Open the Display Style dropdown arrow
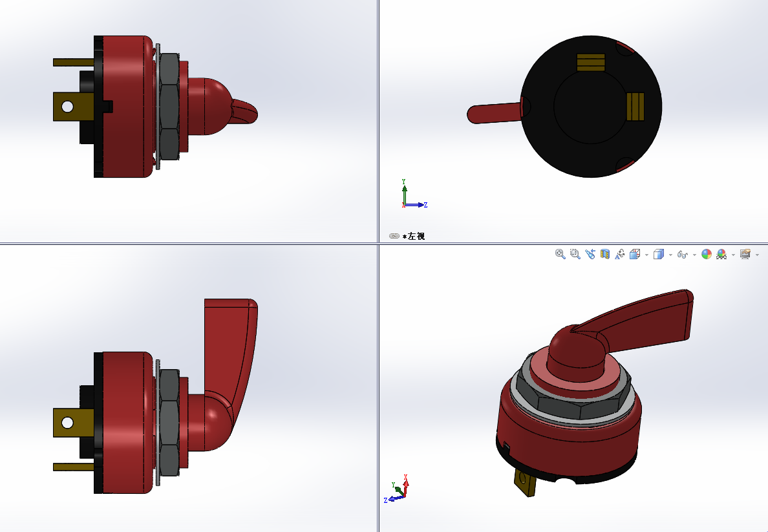 [x=670, y=255]
